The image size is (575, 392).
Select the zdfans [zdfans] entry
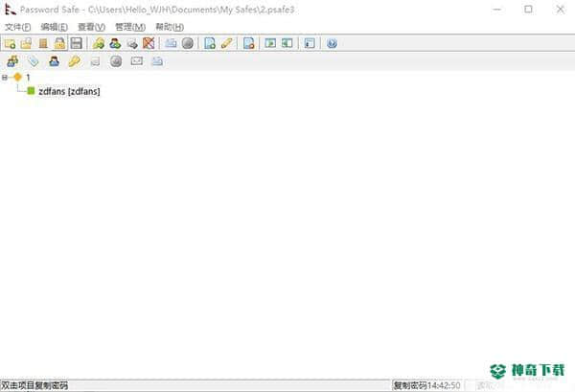[69, 91]
